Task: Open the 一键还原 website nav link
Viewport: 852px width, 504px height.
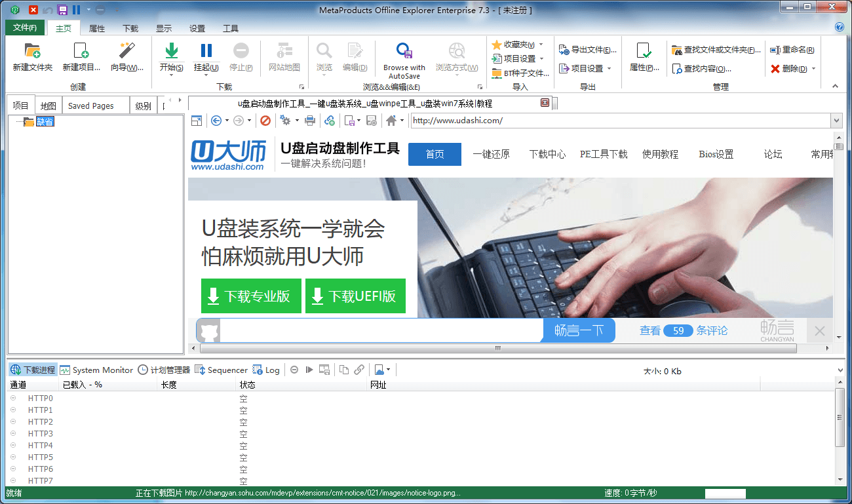Action: (492, 154)
